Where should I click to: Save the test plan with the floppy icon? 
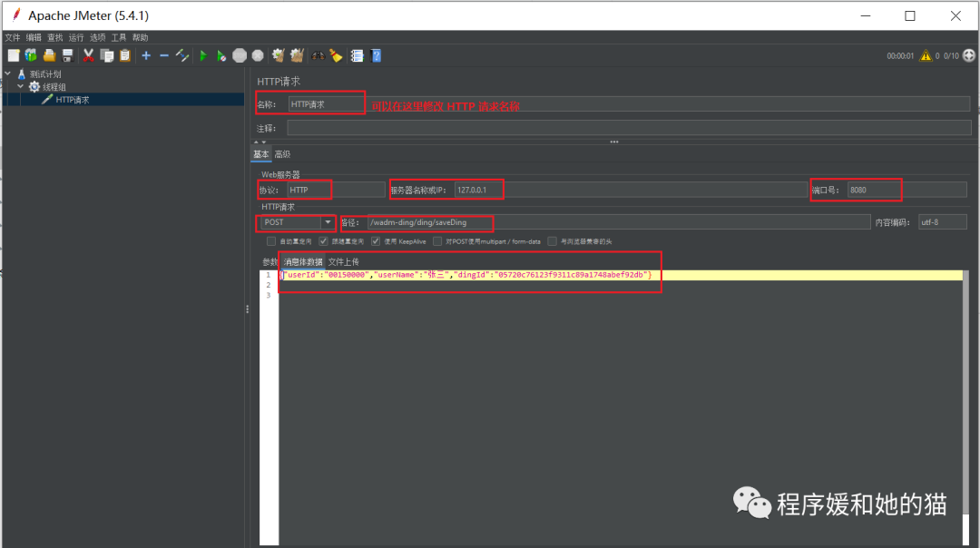pos(67,55)
